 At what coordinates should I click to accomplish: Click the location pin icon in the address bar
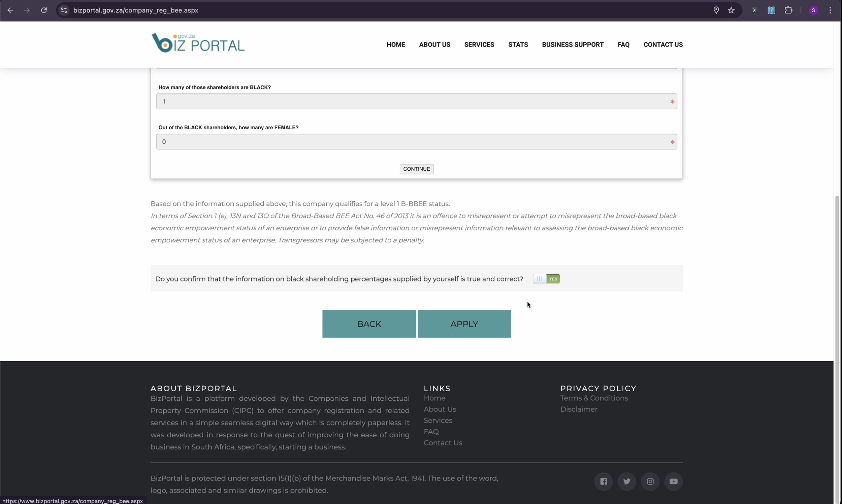[716, 10]
